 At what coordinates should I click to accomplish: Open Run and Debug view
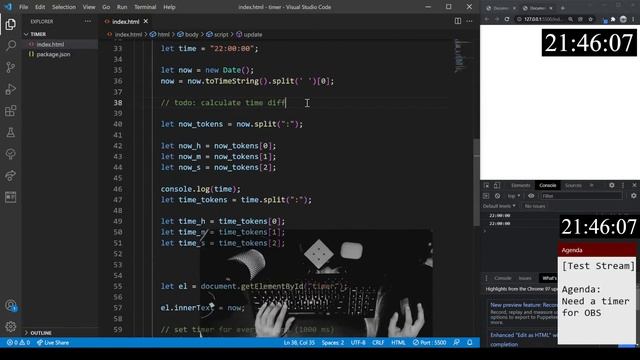[x=11, y=89]
